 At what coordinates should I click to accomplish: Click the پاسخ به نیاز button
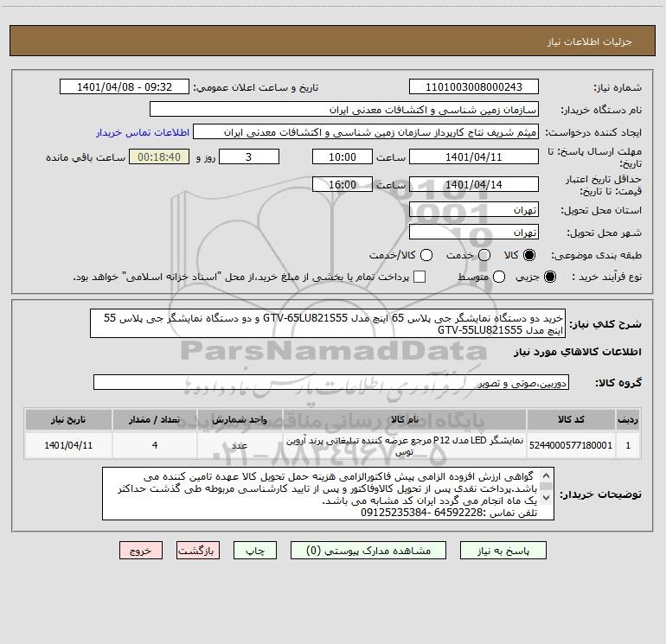(503, 551)
